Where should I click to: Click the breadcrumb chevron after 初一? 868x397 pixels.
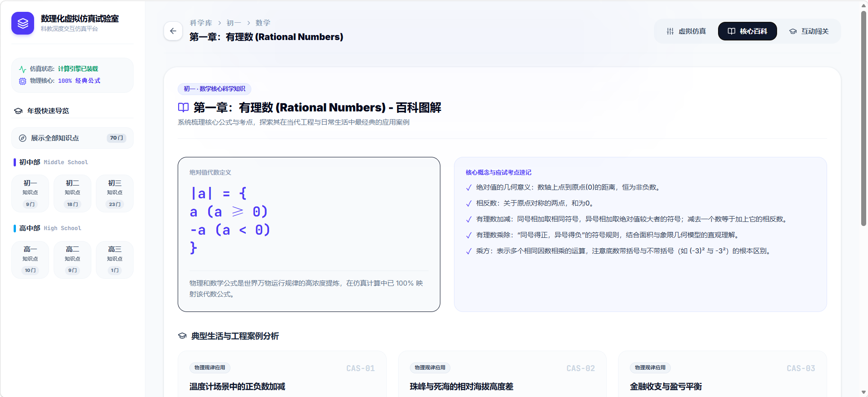tap(249, 23)
